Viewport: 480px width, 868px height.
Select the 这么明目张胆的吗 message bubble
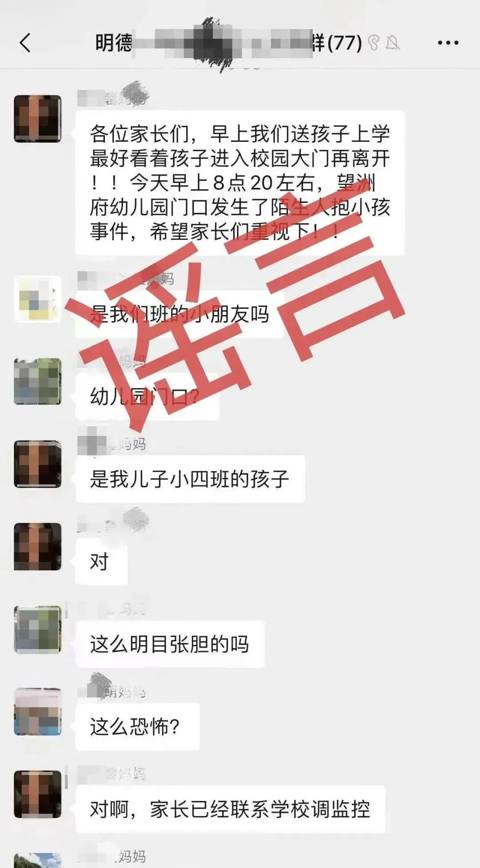170,644
